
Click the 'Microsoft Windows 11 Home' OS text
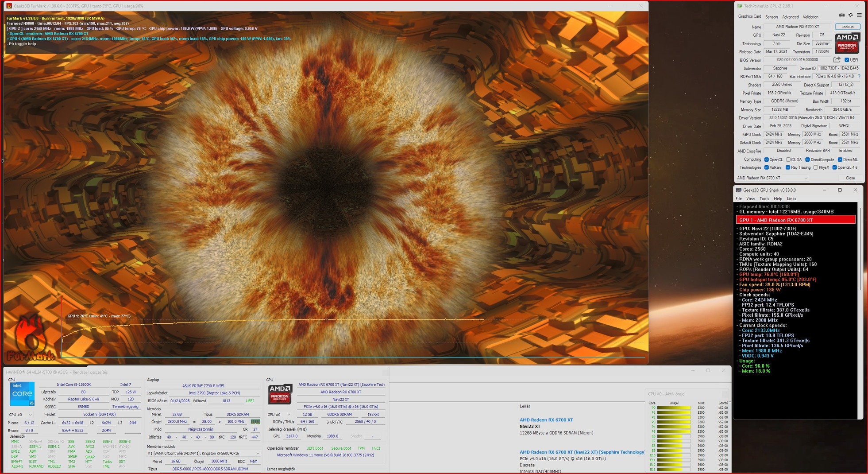tap(325, 455)
